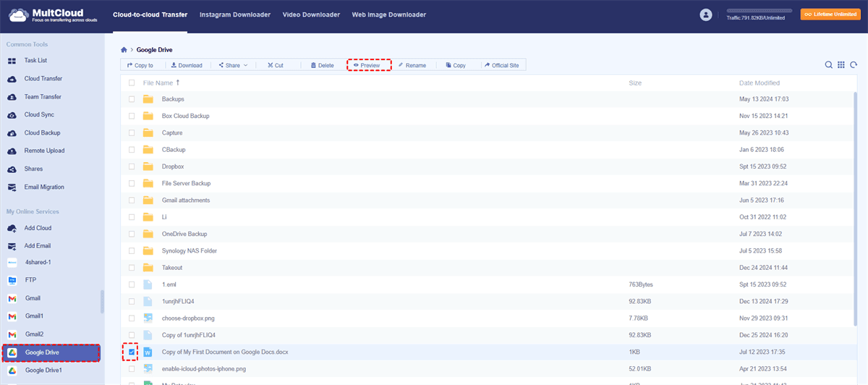This screenshot has width=868, height=385.
Task: Click Add Cloud in sidebar
Action: coord(38,228)
